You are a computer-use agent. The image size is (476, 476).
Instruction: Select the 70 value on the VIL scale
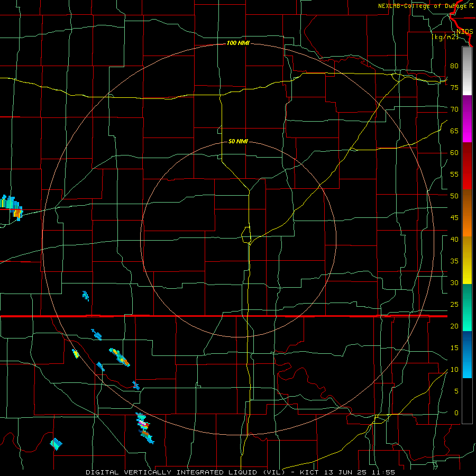click(454, 109)
